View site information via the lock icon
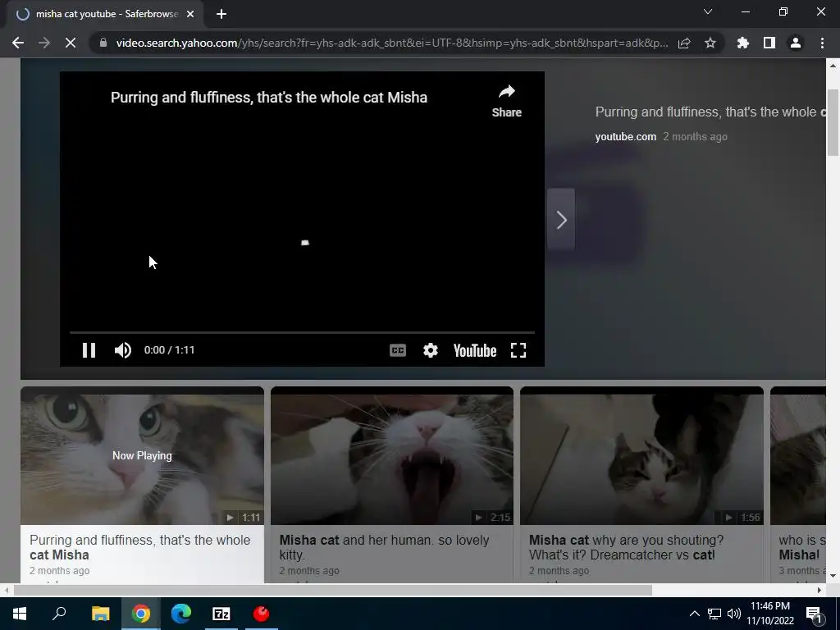 (103, 43)
